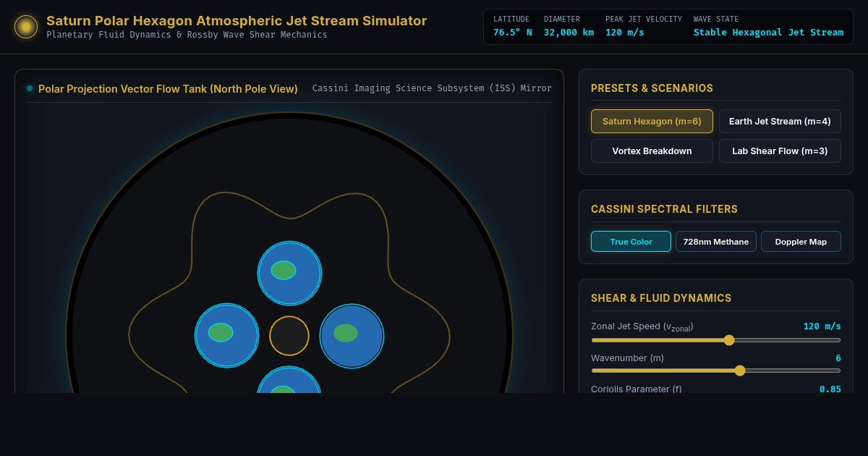Click the 'Planetary Fluid Dynamics & Rossby Wave' subtitle
Screen dimensions: 868x456
pyautogui.click(x=187, y=35)
